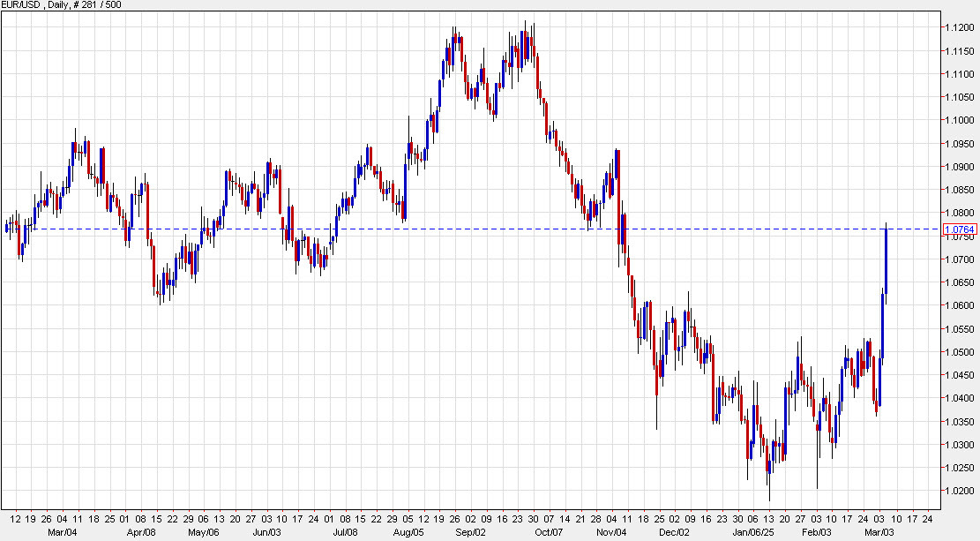Click the 1.1200 price axis label

(960, 27)
